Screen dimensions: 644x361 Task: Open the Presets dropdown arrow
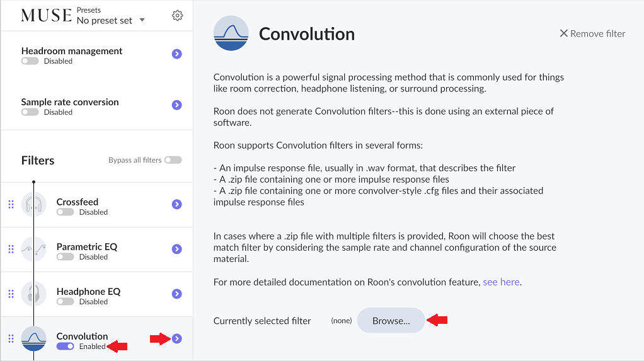(142, 20)
